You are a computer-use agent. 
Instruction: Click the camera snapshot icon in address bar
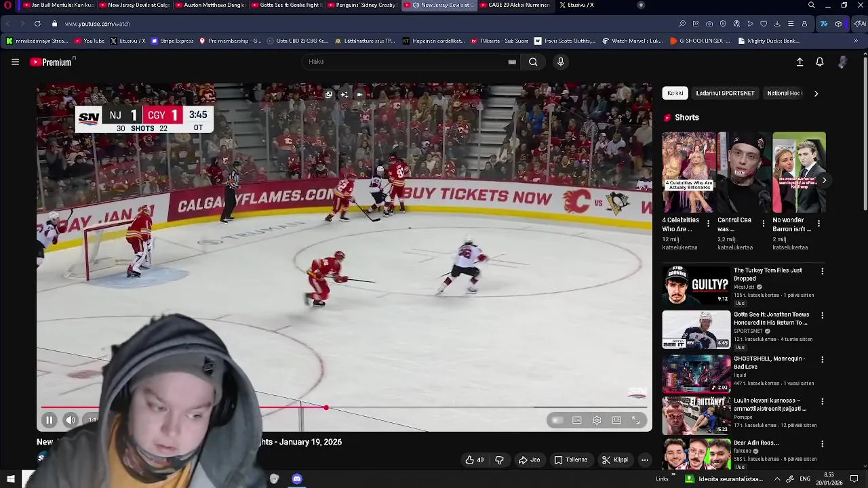709,24
